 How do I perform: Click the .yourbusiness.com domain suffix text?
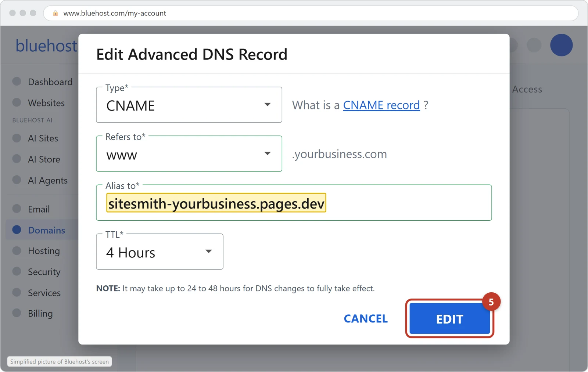point(340,154)
